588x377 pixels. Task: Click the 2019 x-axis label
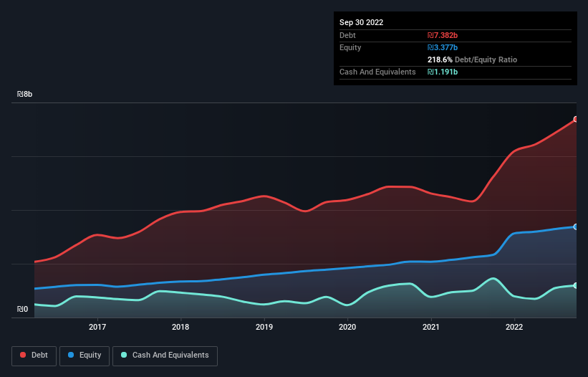click(264, 327)
